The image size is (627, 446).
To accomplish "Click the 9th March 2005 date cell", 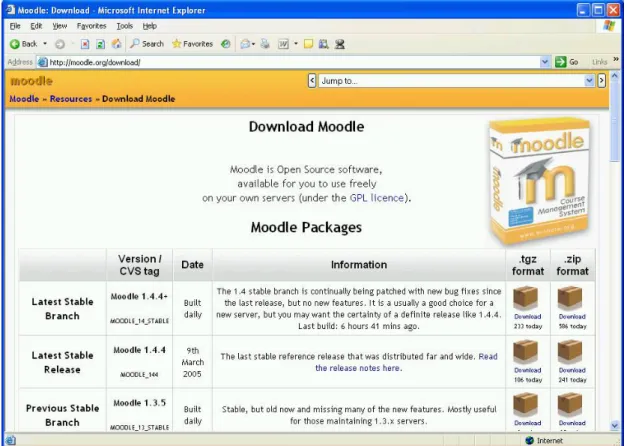I will (x=192, y=362).
